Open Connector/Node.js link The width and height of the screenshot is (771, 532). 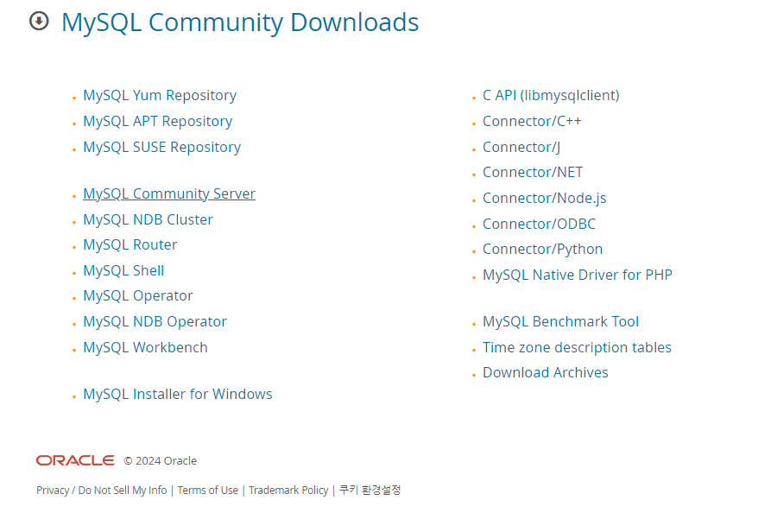(544, 198)
